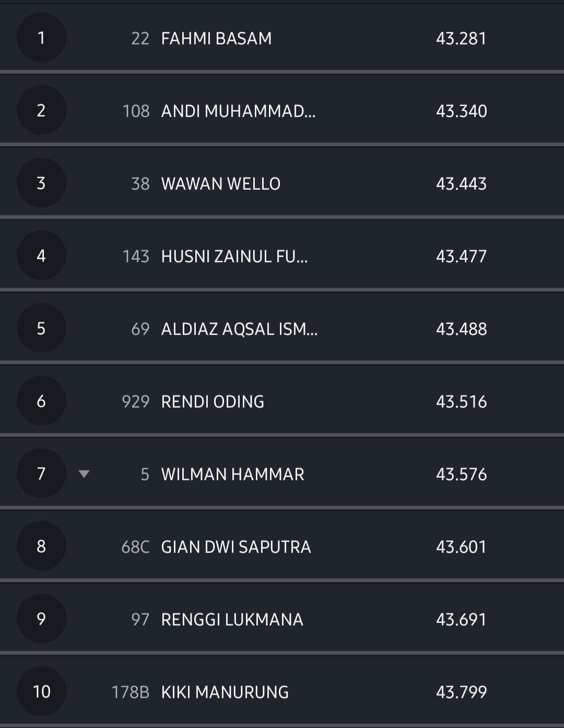Click the position 1 circle badge
Screen dimensions: 564x728
click(41, 38)
